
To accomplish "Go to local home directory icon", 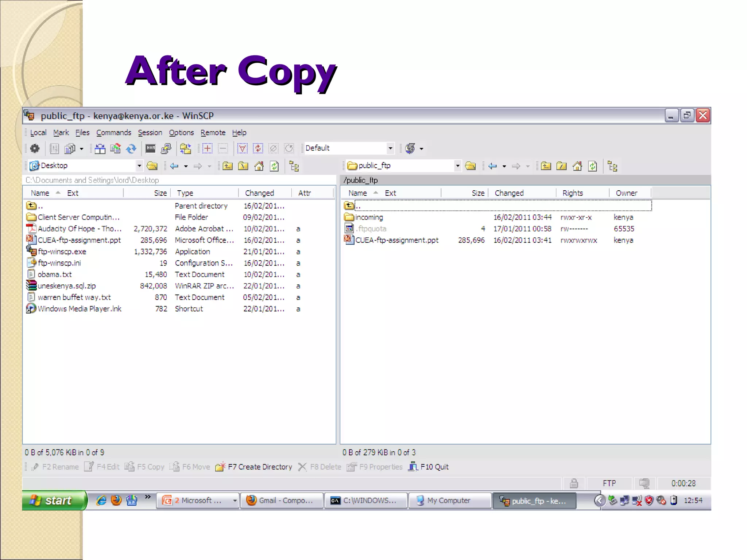I will click(259, 166).
